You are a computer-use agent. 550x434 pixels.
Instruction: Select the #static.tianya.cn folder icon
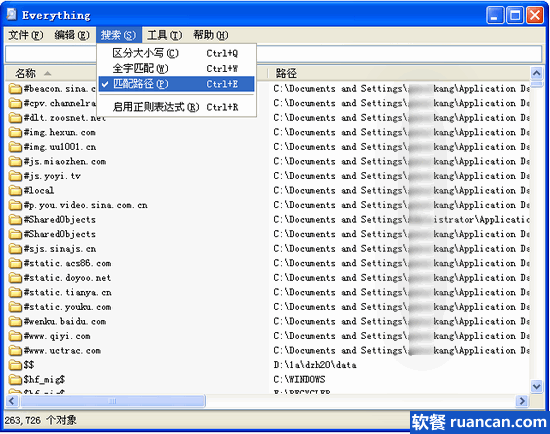click(15, 292)
